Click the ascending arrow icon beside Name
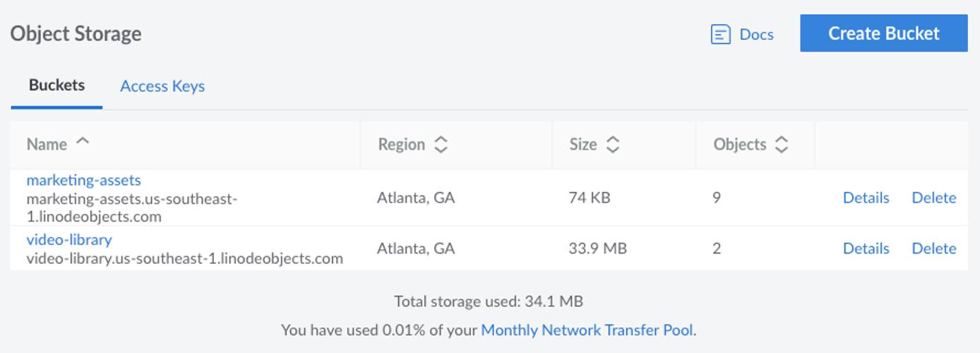980x353 pixels. coord(83,141)
